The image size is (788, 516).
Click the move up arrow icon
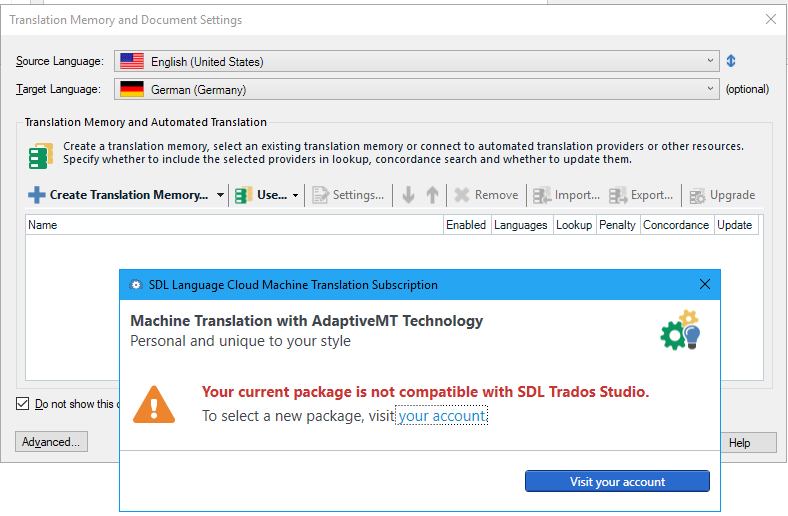432,195
